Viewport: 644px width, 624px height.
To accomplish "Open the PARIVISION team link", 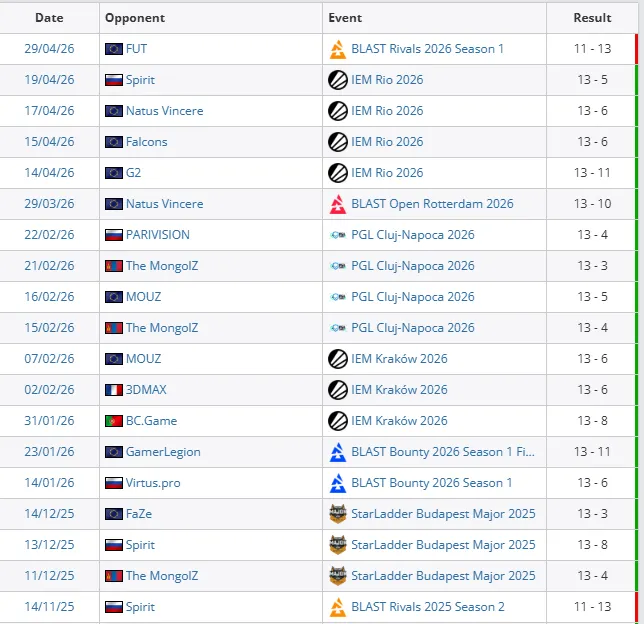I will 158,235.
